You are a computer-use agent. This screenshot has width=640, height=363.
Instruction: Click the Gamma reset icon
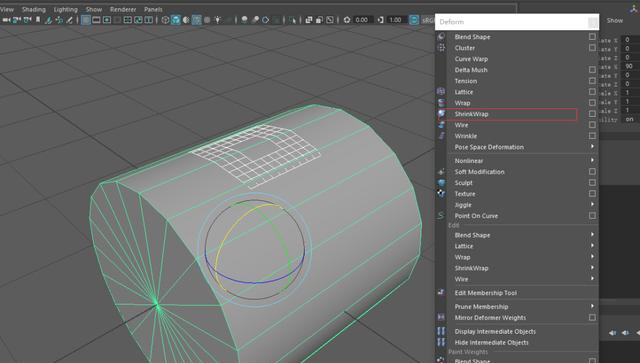point(380,20)
